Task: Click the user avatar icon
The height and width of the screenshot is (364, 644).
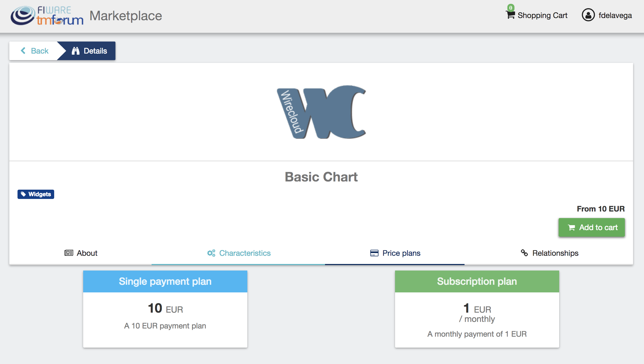Action: pyautogui.click(x=588, y=15)
